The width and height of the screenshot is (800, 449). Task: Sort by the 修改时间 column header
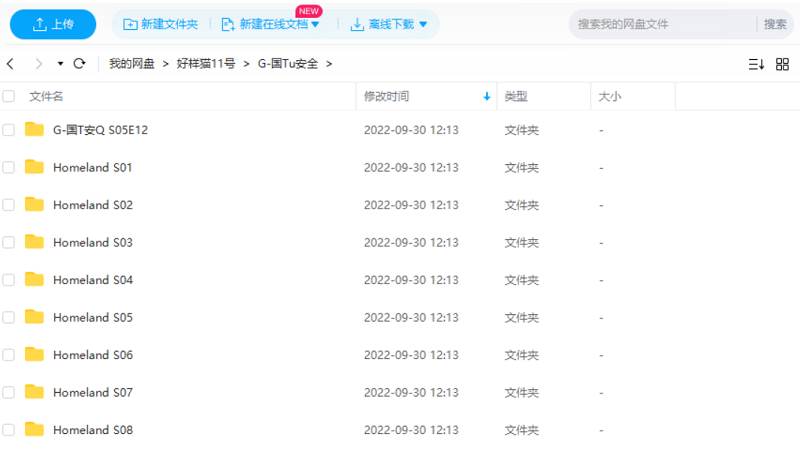[386, 97]
